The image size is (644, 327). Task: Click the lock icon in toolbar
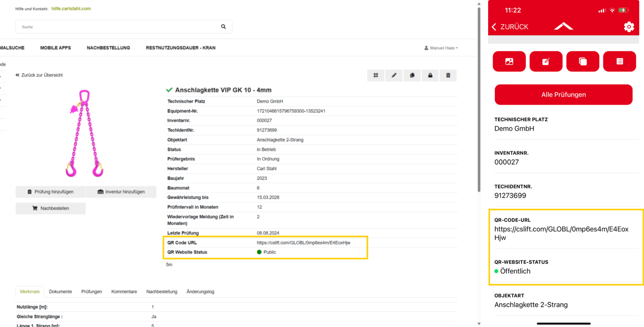tap(430, 75)
